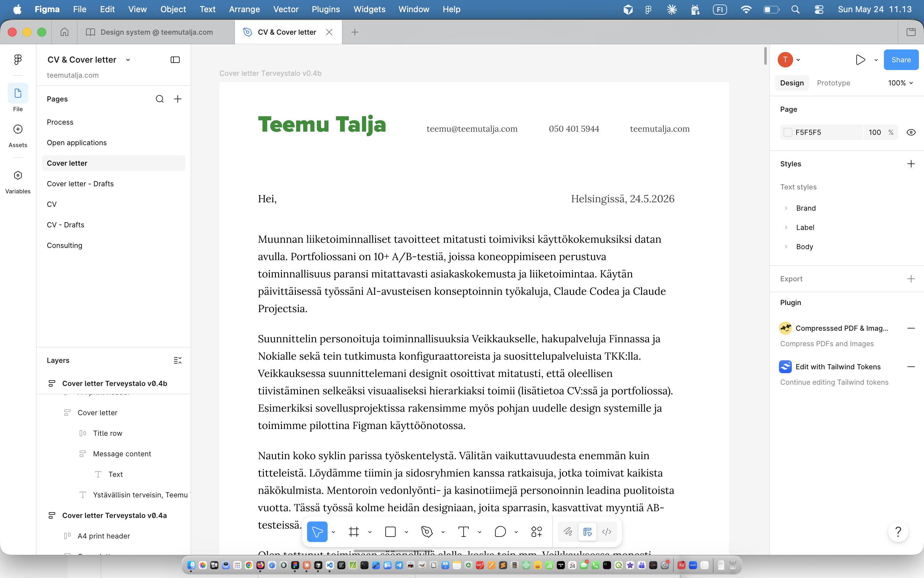
Task: Open the zoom level dropdown
Action: coord(900,83)
